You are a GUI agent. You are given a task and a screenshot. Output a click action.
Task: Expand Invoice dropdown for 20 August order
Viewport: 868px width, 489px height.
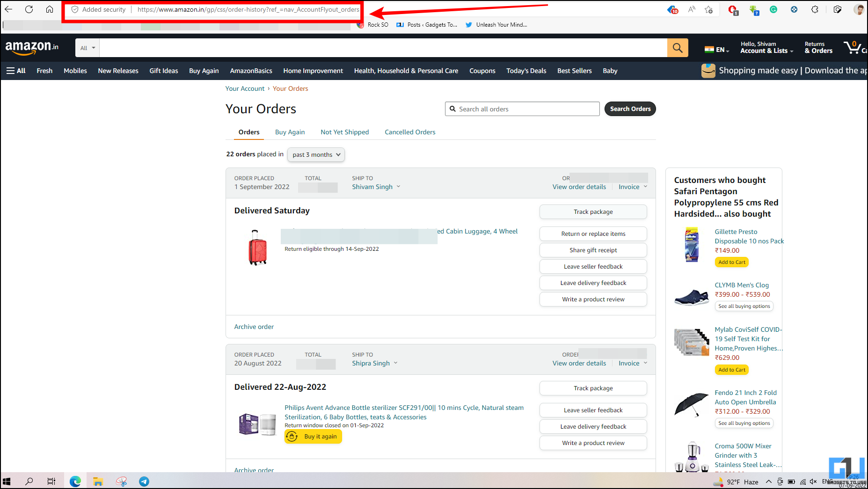click(x=633, y=363)
